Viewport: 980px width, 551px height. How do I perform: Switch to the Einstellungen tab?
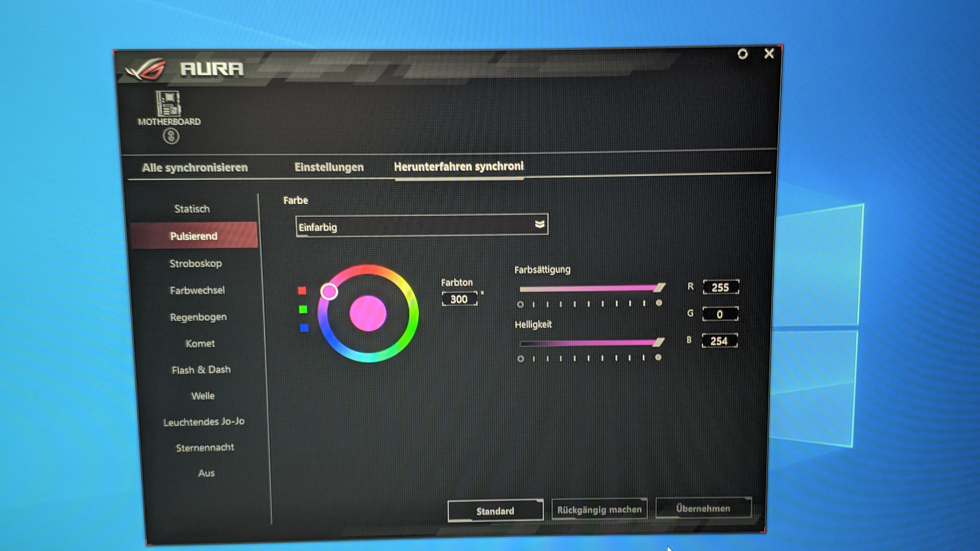point(329,167)
